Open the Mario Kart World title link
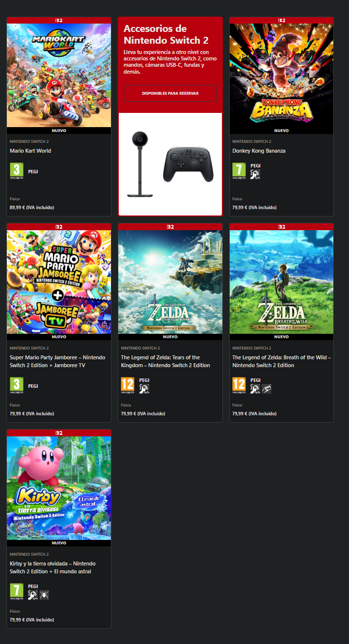Image resolution: width=349 pixels, height=644 pixels. pos(30,151)
